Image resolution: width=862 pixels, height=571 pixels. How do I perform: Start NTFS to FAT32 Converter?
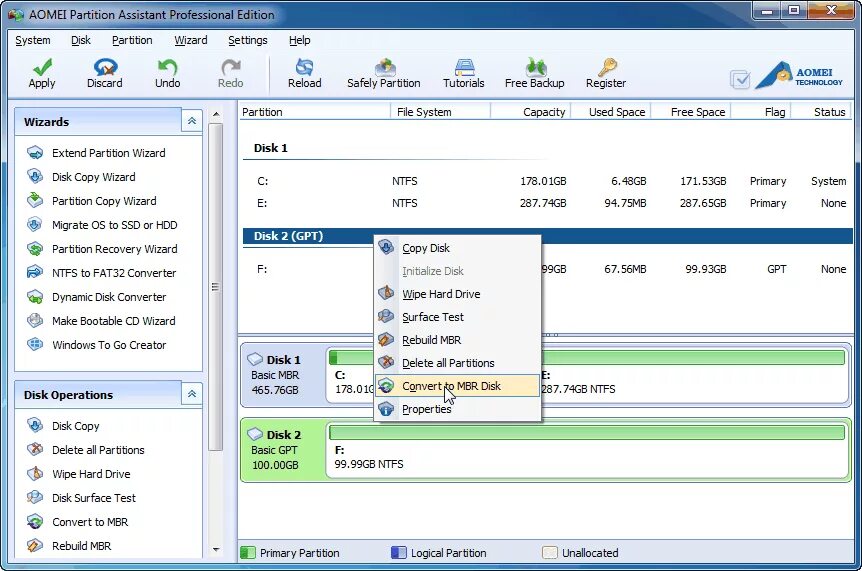113,273
